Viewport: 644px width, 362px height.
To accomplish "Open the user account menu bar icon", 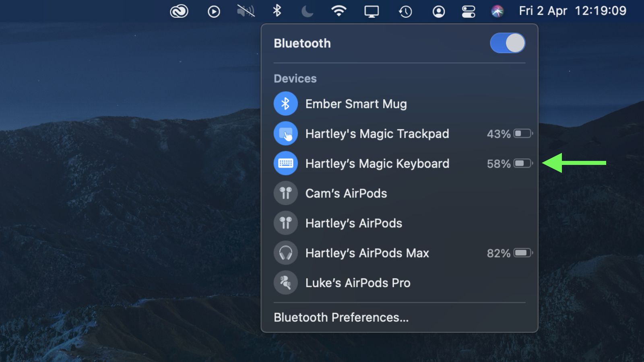I will click(438, 11).
